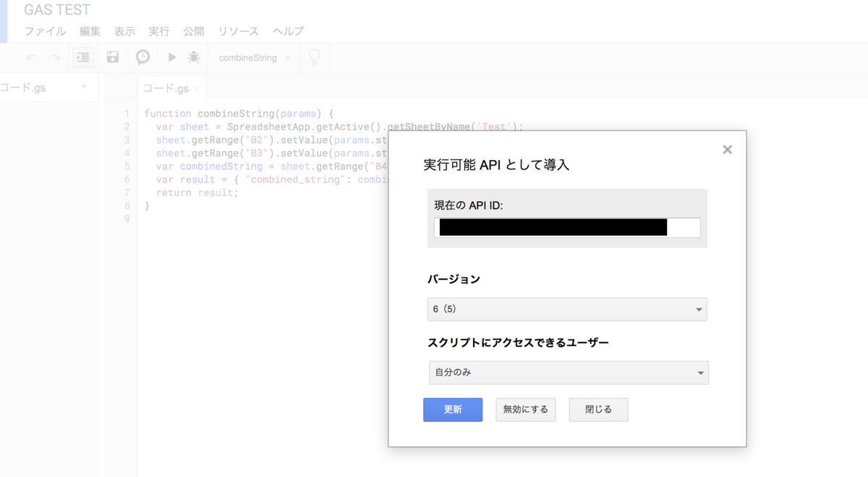The image size is (868, 477).
Task: Select コード.gs in the file sidebar
Action: 23,88
